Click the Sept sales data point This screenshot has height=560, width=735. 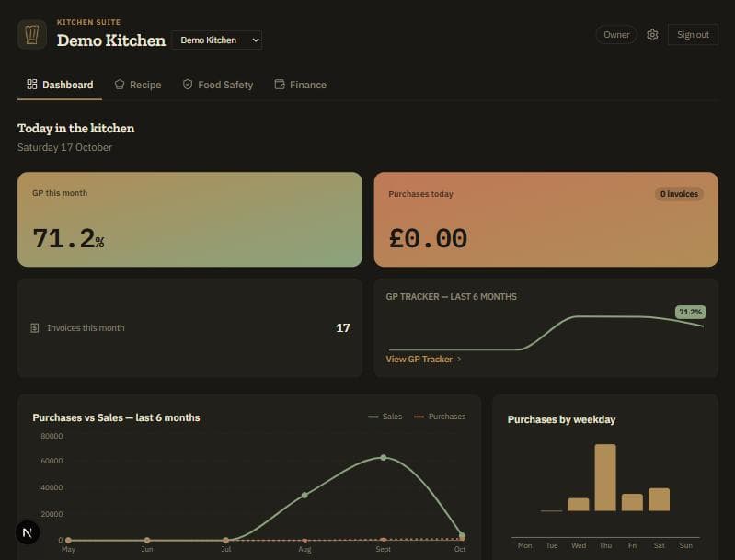tap(384, 457)
